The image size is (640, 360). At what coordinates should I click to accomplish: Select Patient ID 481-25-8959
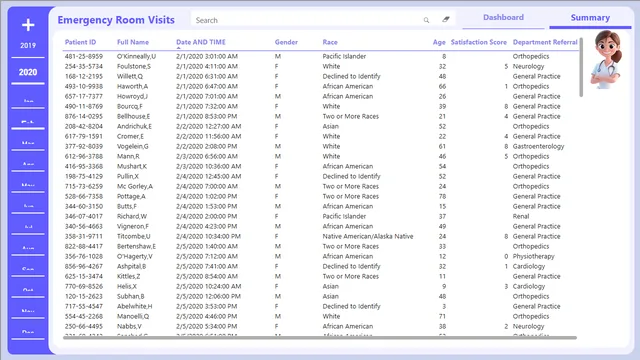(x=84, y=56)
